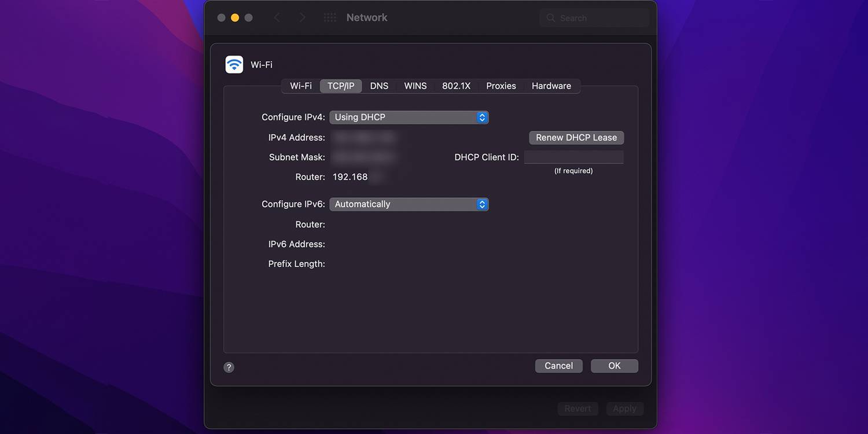Screen dimensions: 868x434
Task: Open the 802.1X tab
Action: pyautogui.click(x=457, y=86)
